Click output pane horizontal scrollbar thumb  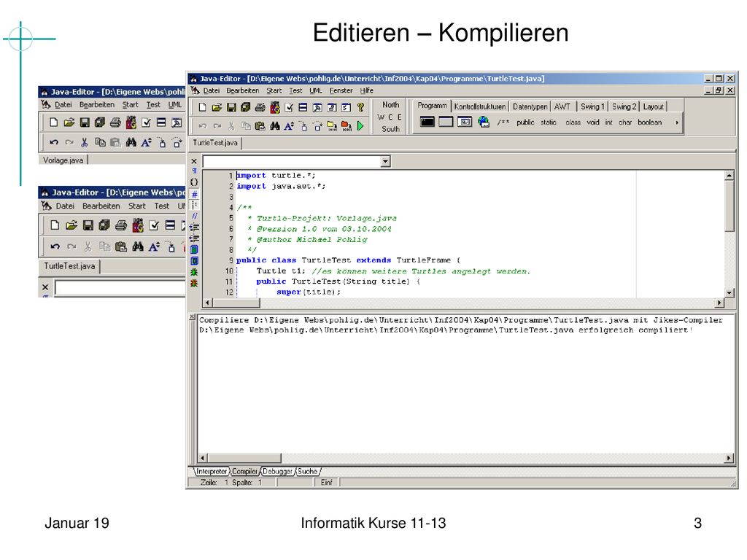[244, 458]
